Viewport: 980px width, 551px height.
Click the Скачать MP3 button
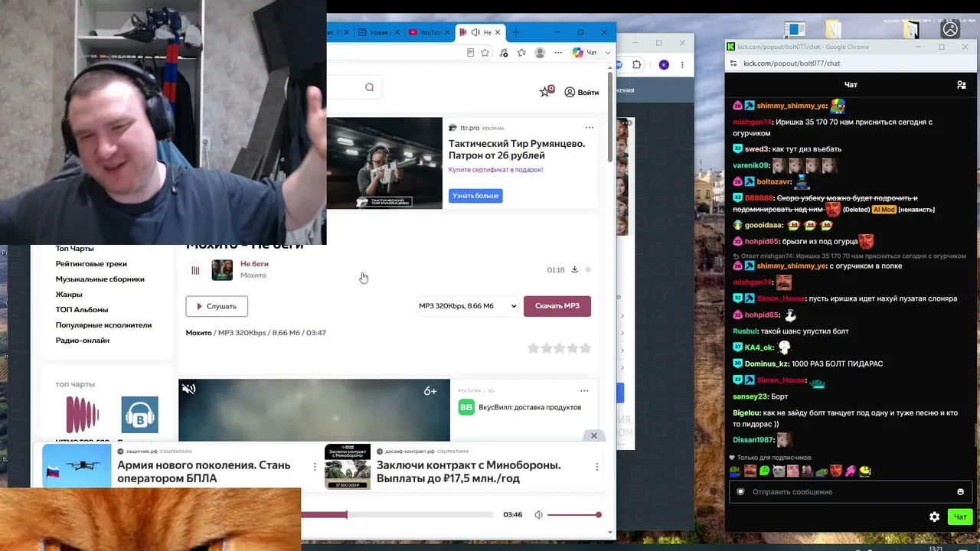[x=557, y=306]
